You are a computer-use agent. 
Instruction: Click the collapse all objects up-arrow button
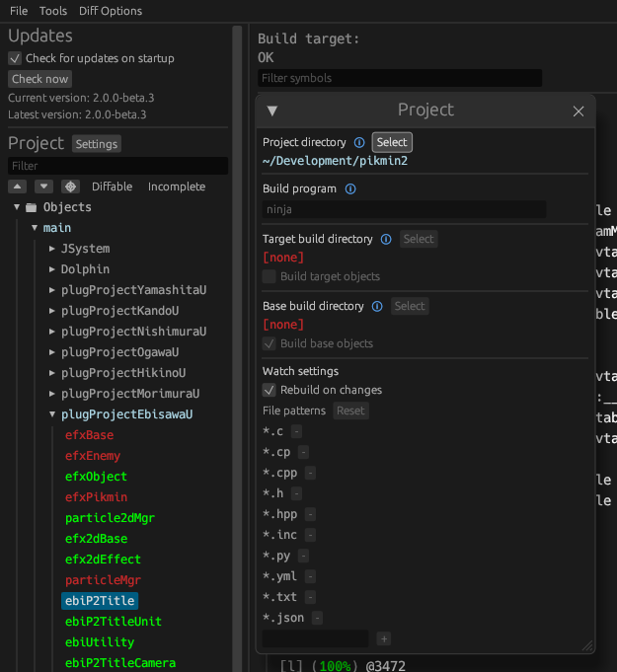(18, 187)
